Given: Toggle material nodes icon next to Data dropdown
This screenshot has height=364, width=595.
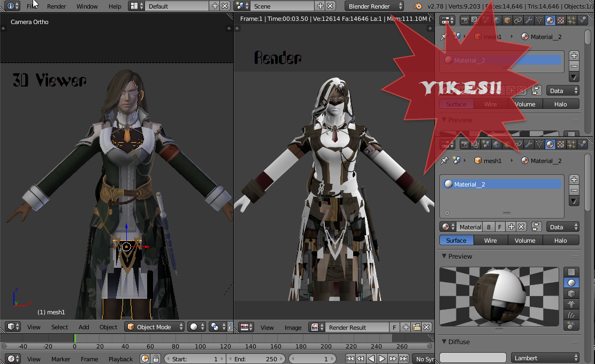Looking at the screenshot, I should click(x=537, y=227).
